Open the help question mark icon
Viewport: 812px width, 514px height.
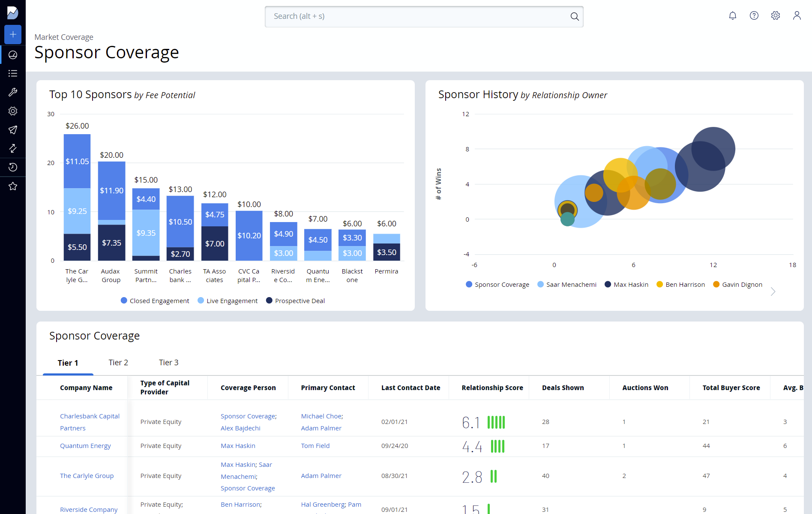pos(754,16)
